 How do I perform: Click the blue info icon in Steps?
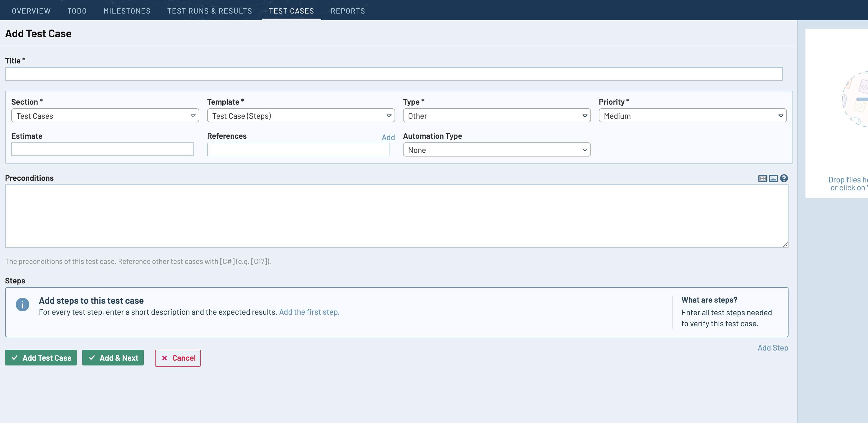point(23,305)
